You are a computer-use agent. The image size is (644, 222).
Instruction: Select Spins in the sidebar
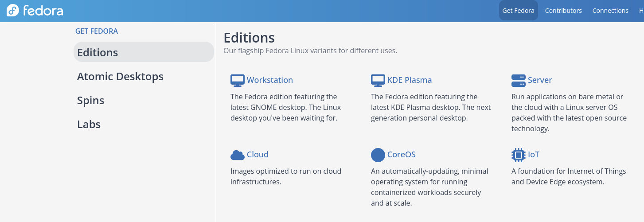pyautogui.click(x=91, y=100)
